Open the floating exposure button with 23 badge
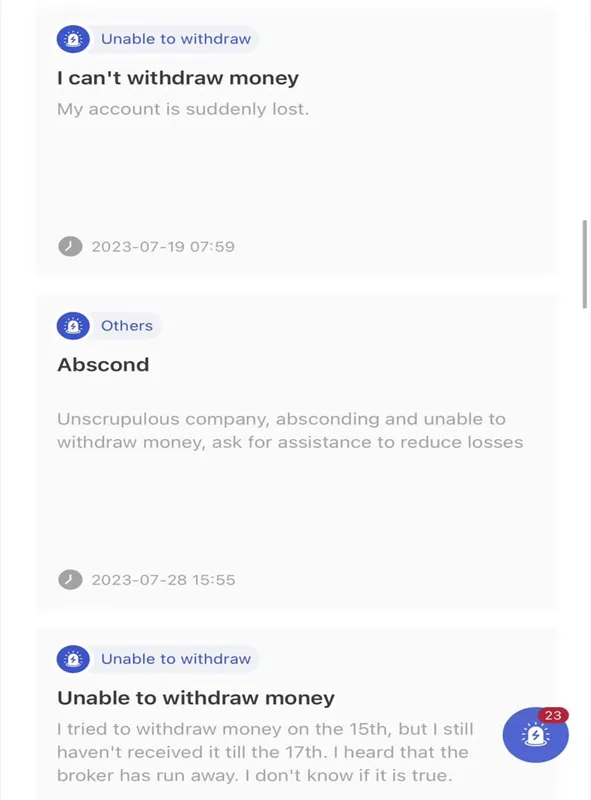The width and height of the screenshot is (591, 800). [x=535, y=735]
